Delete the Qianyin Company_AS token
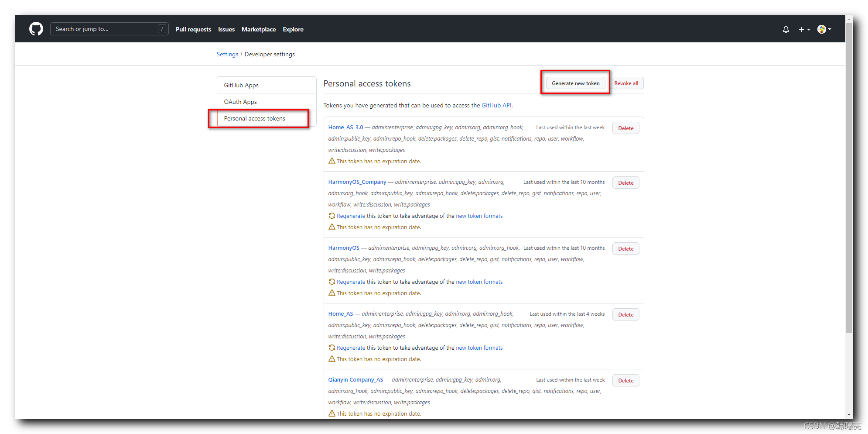This screenshot has width=868, height=434. click(625, 380)
